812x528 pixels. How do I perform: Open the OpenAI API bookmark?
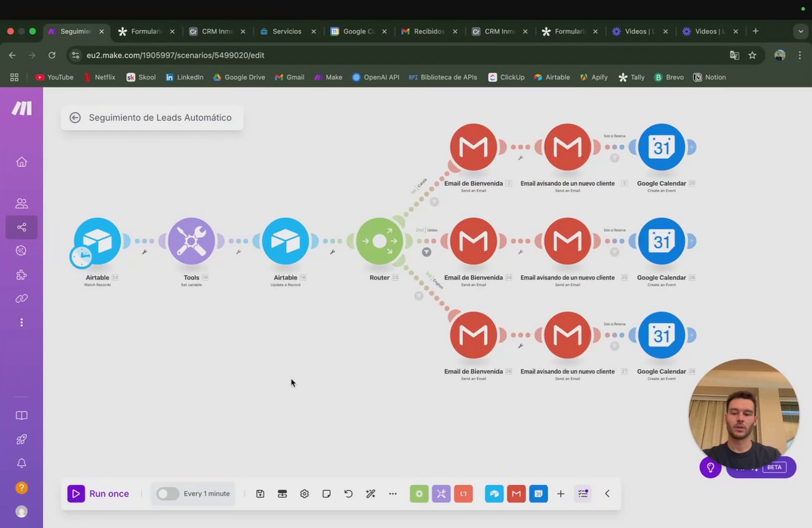(x=376, y=77)
